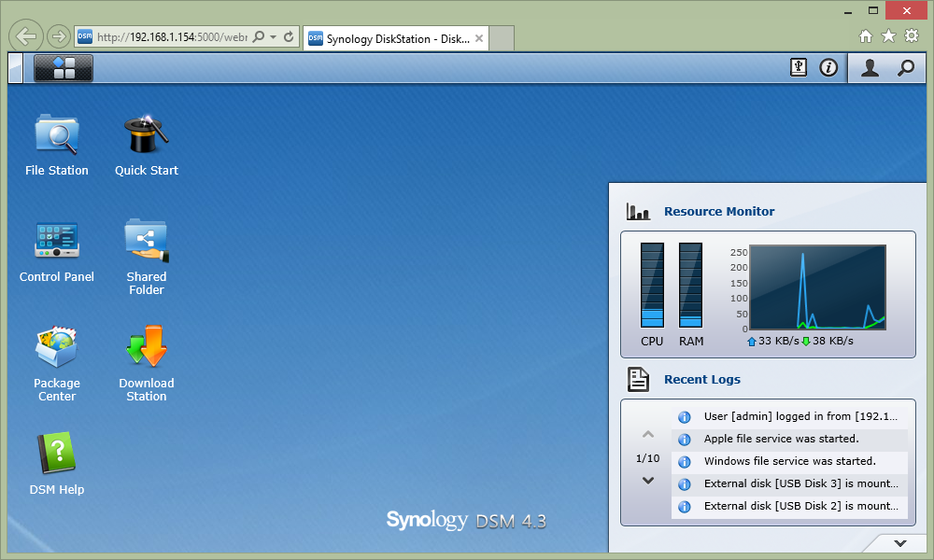This screenshot has height=560, width=934.
Task: Click the info icon beside Apple file service log
Action: [685, 440]
